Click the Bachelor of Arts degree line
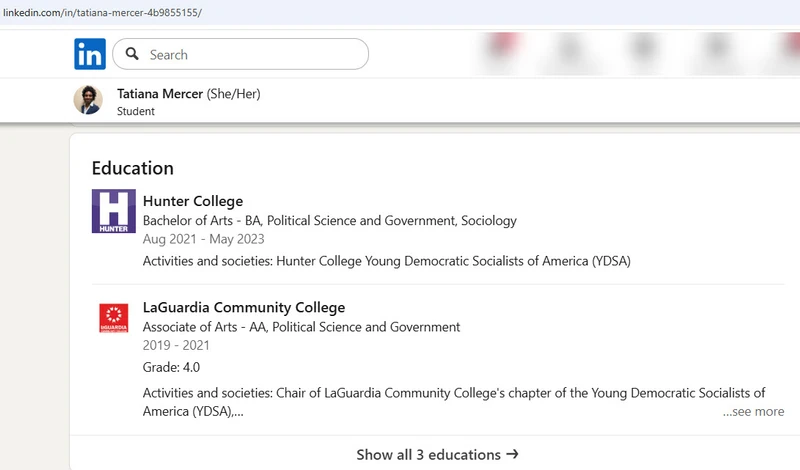The height and width of the screenshot is (470, 800). [330, 220]
